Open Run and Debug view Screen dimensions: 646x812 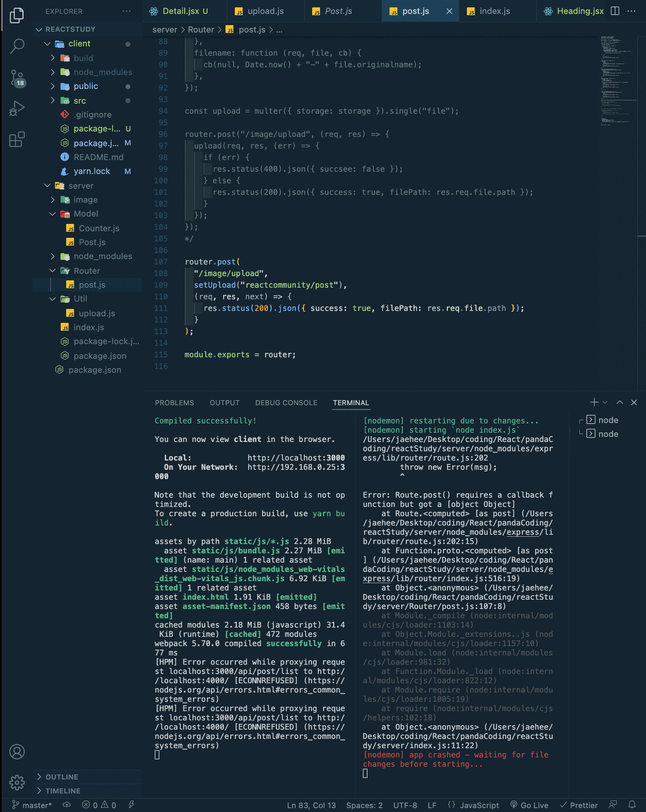click(x=17, y=108)
